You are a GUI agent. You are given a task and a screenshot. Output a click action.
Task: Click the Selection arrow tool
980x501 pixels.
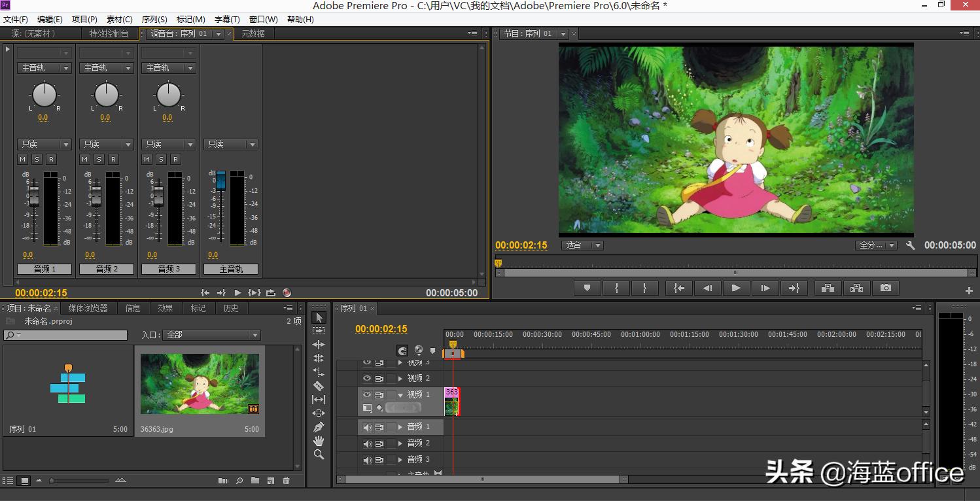pos(319,317)
